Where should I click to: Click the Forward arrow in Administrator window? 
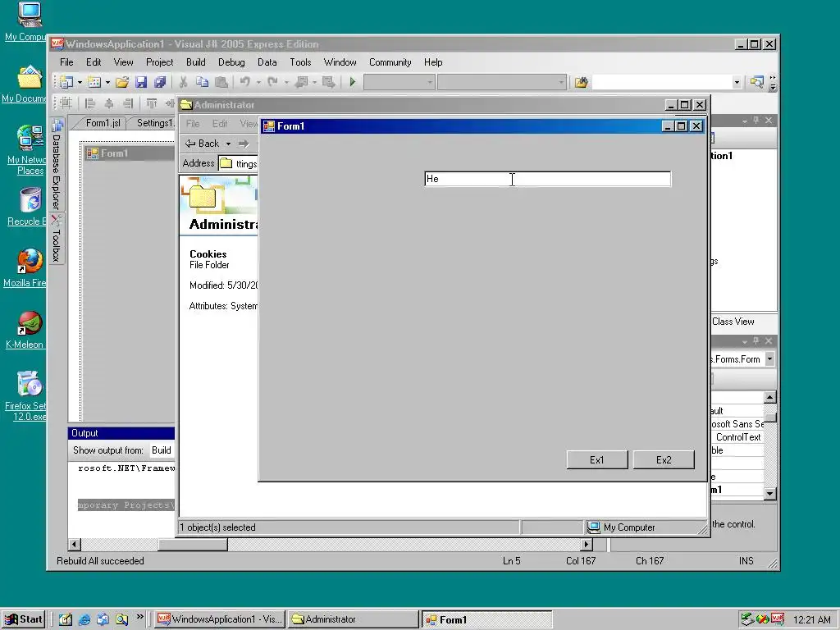[x=244, y=144]
